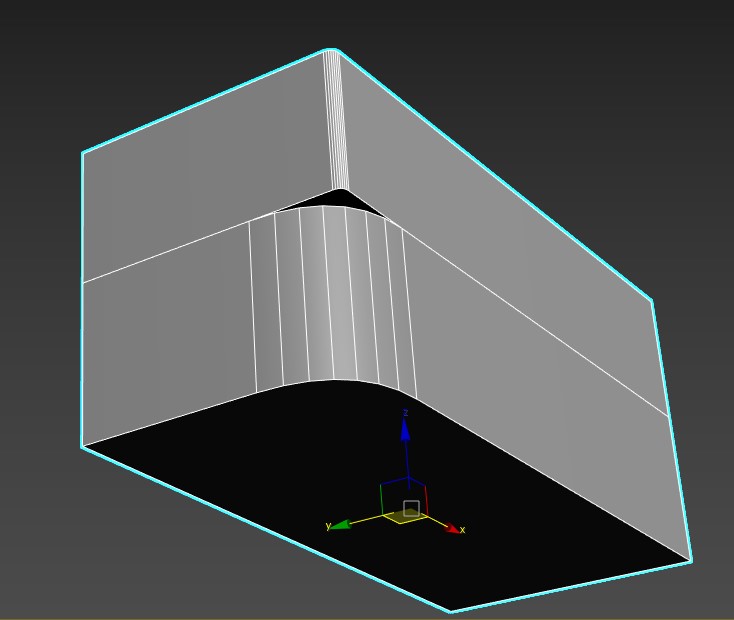The height and width of the screenshot is (620, 734).
Task: Select the green Y-axis arrow of the gizmo
Action: coord(342,525)
